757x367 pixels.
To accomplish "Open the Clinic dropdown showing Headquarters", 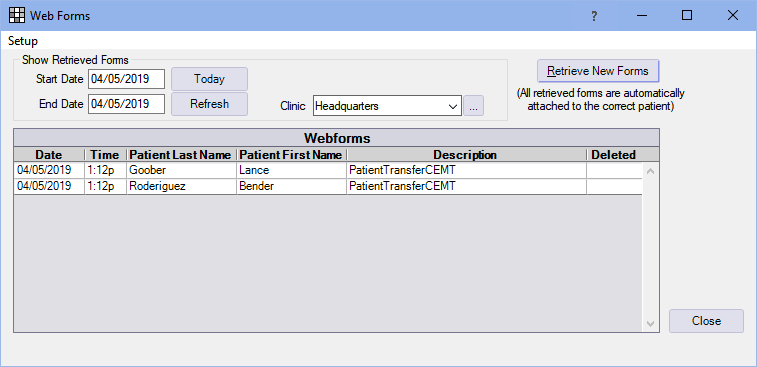I will pyautogui.click(x=387, y=106).
